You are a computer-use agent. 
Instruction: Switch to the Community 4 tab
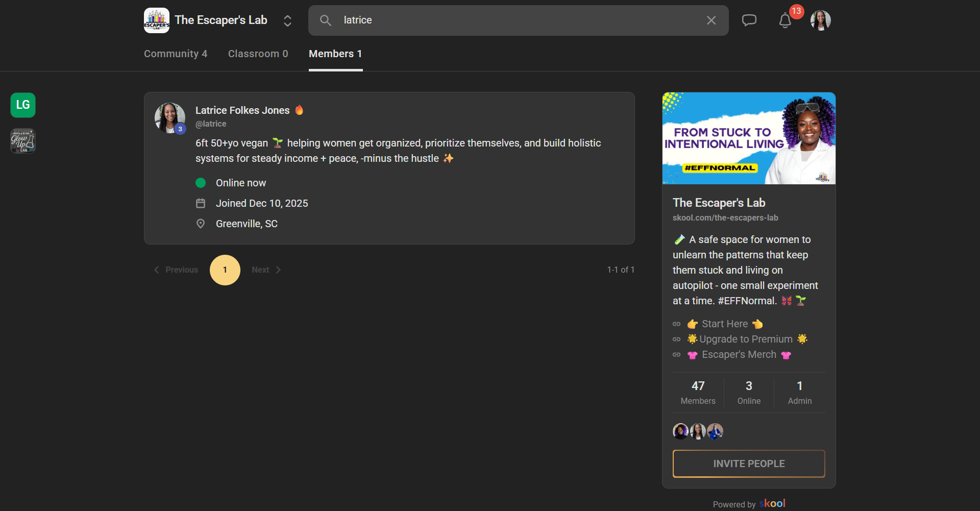pos(176,54)
